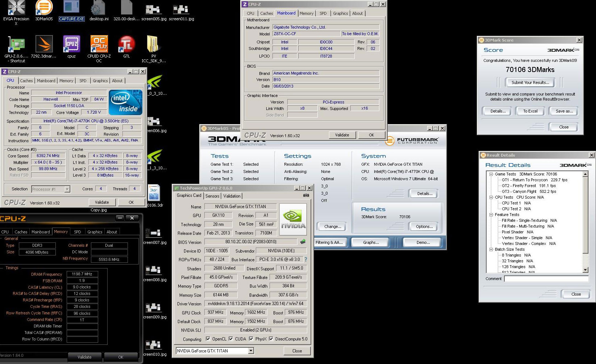Collapse the Batch Size Tests tree node
The height and width of the screenshot is (364, 596).
491,249
